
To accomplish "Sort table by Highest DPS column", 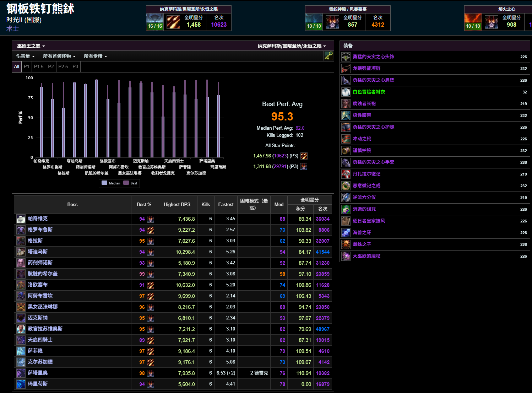I will click(x=177, y=204).
